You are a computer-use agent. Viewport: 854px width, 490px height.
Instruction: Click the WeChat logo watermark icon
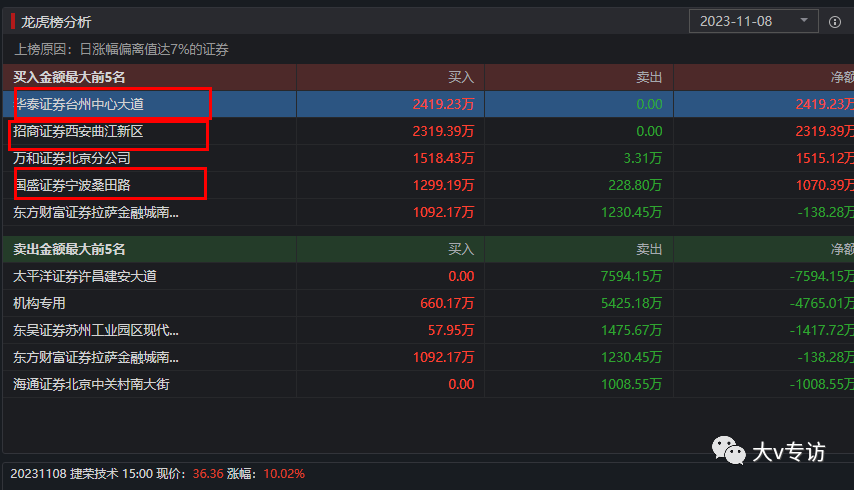729,451
